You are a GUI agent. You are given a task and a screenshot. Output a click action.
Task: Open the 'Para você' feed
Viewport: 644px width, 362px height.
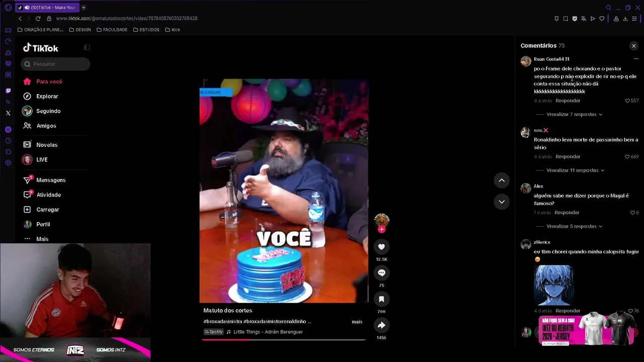click(43, 81)
